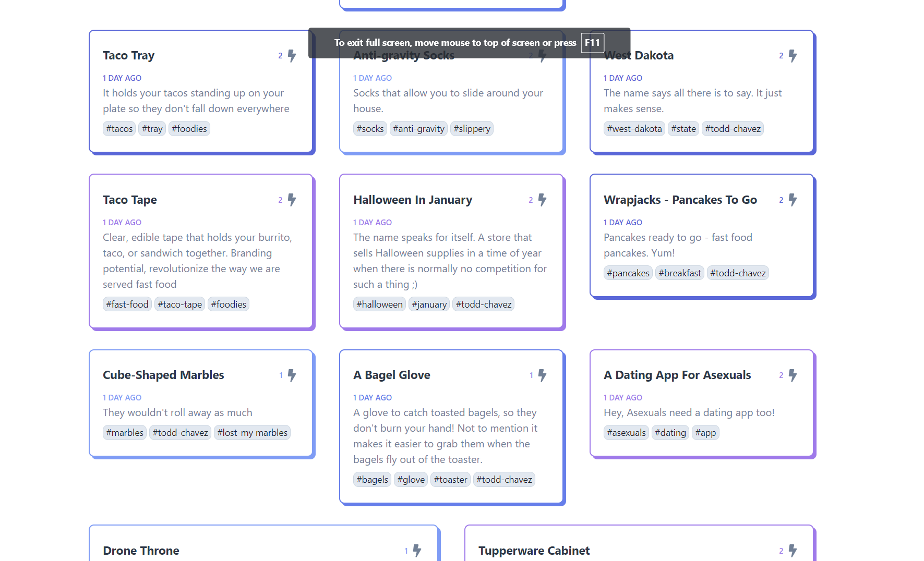The image size is (924, 561).
Task: Open the Taco Tray idea title
Action: tap(128, 55)
